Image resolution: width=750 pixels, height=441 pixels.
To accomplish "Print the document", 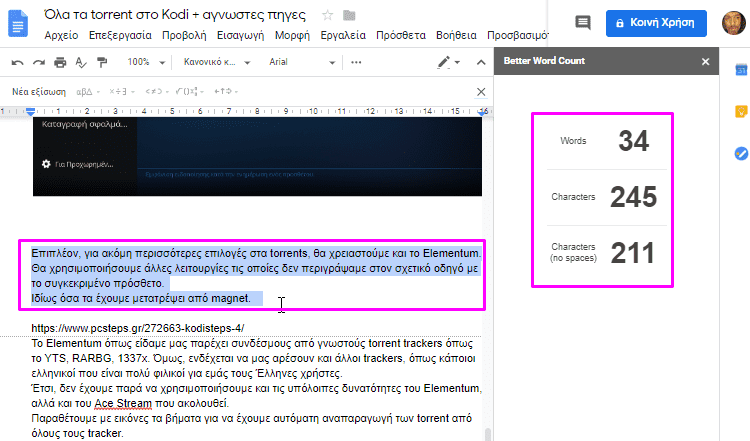I will [60, 62].
